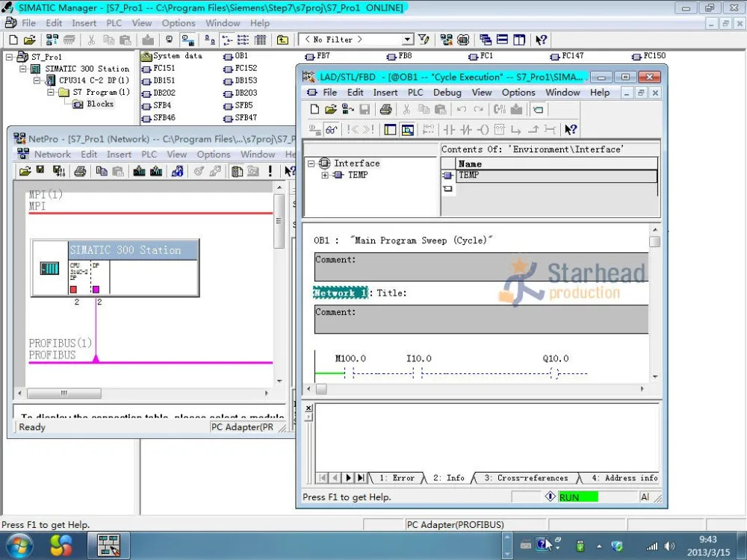Click the Up One Level folder icon

tap(282, 40)
